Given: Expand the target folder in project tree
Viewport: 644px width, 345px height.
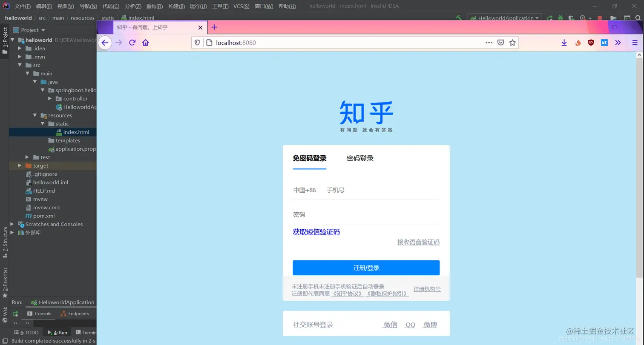Looking at the screenshot, I should [x=20, y=165].
